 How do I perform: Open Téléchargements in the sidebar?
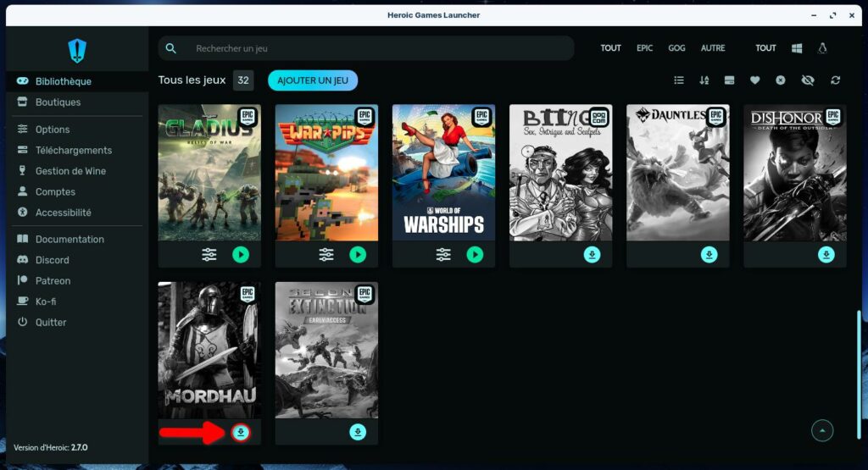pos(74,150)
